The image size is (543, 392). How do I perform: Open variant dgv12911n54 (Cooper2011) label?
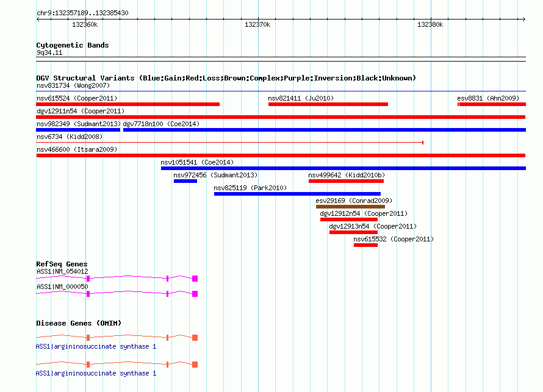click(x=81, y=111)
